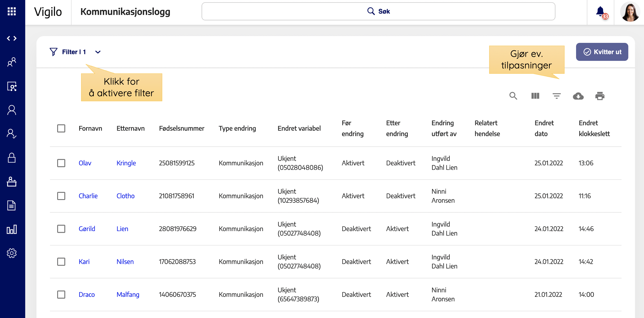Click the notification bell icon

[600, 12]
